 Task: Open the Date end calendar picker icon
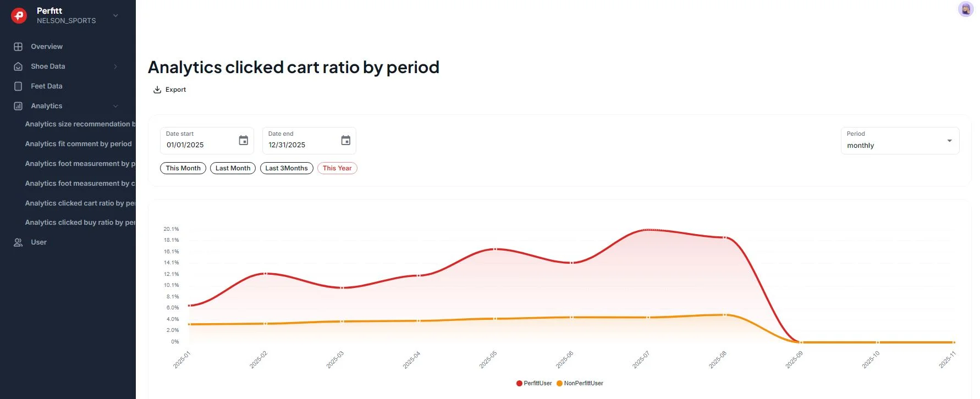(x=345, y=141)
